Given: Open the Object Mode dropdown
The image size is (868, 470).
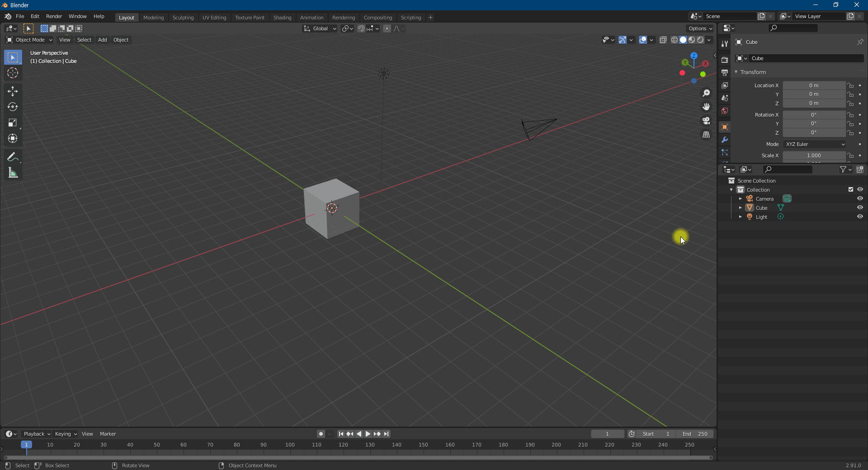Looking at the screenshot, I should tap(29, 40).
